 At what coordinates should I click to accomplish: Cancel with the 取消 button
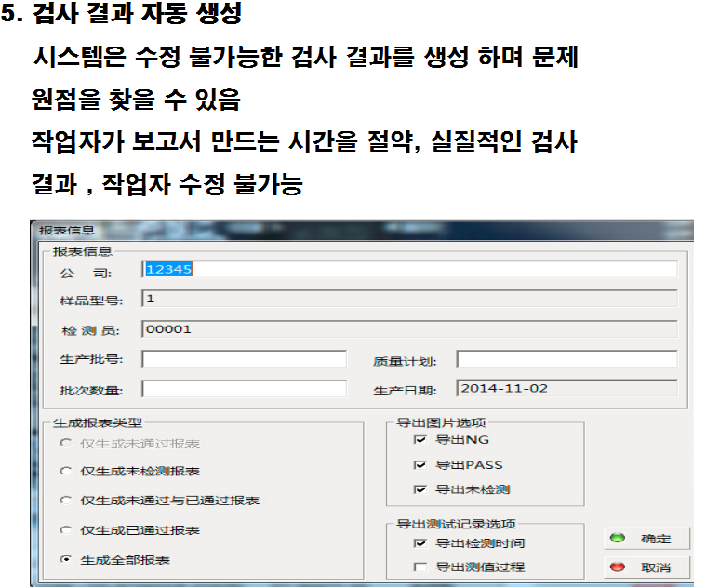646,568
